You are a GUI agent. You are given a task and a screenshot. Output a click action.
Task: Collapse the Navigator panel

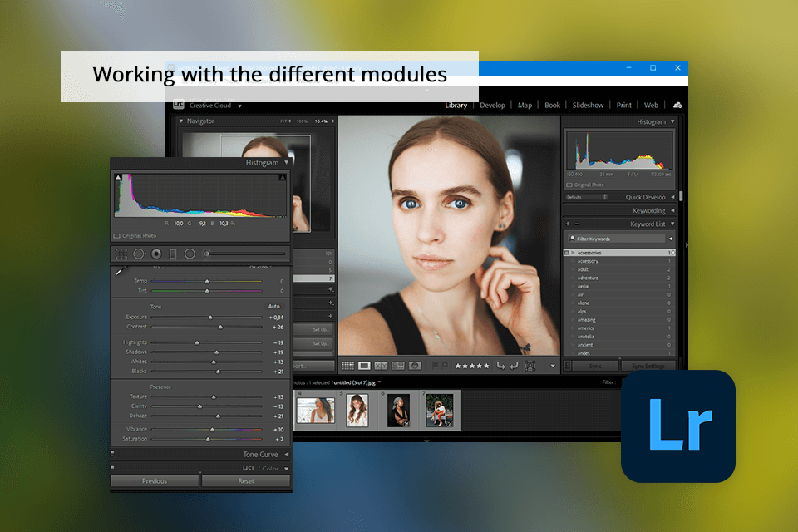pyautogui.click(x=181, y=121)
